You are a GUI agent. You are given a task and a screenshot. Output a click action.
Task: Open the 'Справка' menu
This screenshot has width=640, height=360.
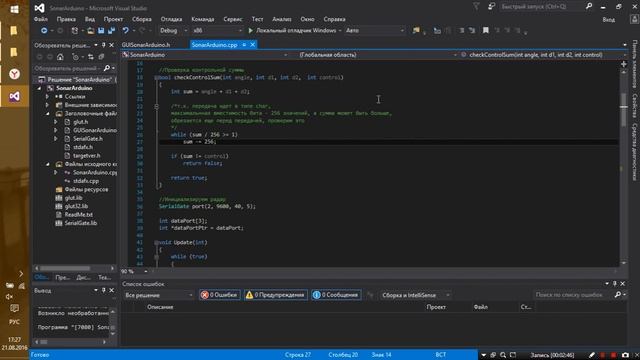(334, 19)
